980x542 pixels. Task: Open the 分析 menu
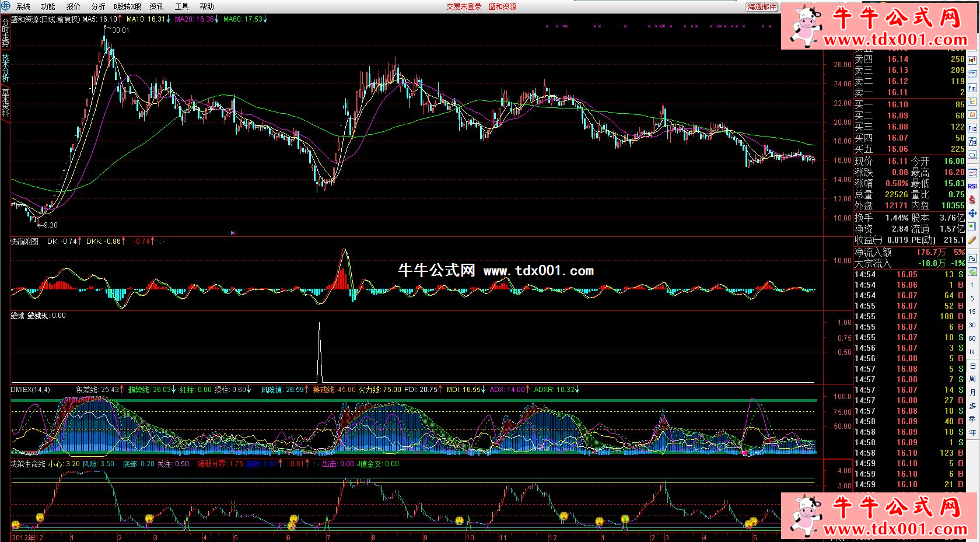point(99,6)
